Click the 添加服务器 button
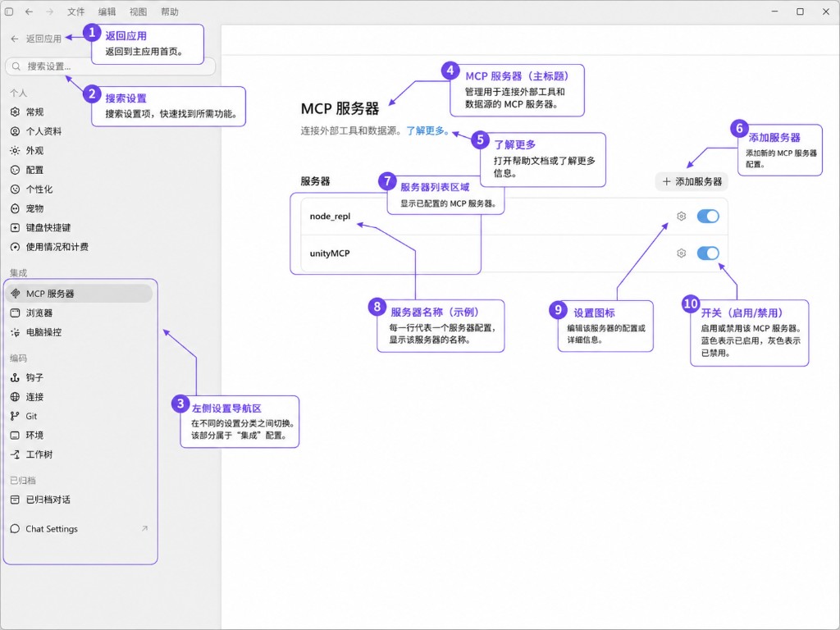Viewport: 840px width, 630px height. 692,181
